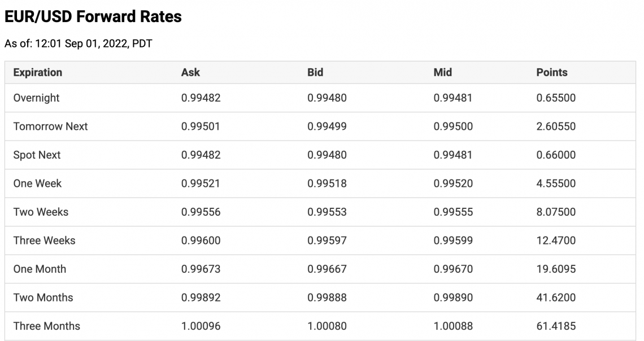644x341 pixels.
Task: Click Two Weeks Ask value 0.99556
Action: click(201, 212)
